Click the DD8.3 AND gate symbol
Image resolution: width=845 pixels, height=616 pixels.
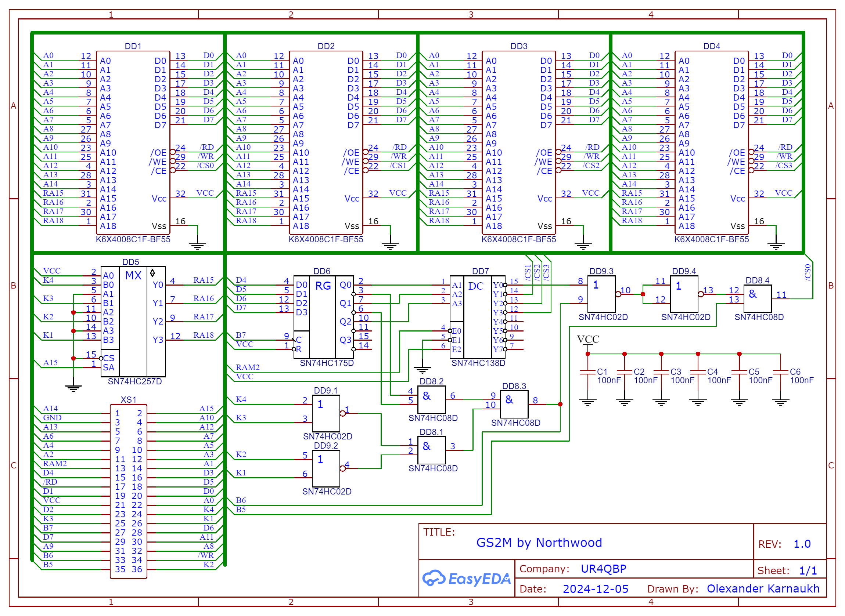point(514,405)
